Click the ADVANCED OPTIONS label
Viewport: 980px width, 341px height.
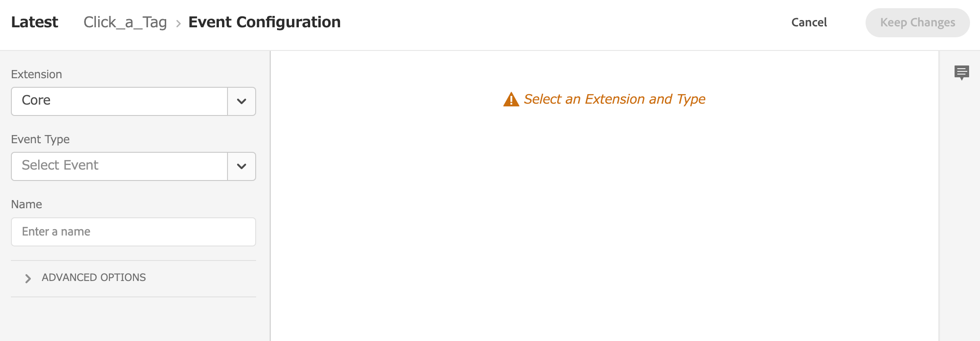pyautogui.click(x=94, y=277)
